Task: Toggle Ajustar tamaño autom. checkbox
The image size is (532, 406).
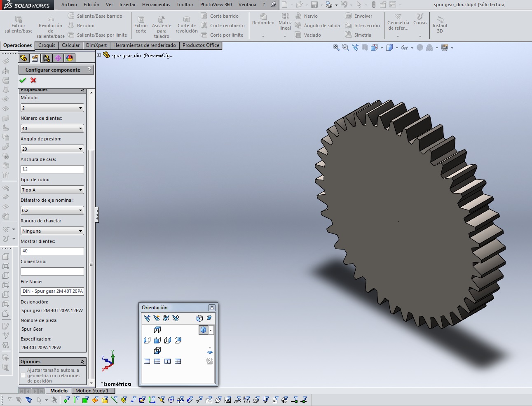Action: point(23,376)
